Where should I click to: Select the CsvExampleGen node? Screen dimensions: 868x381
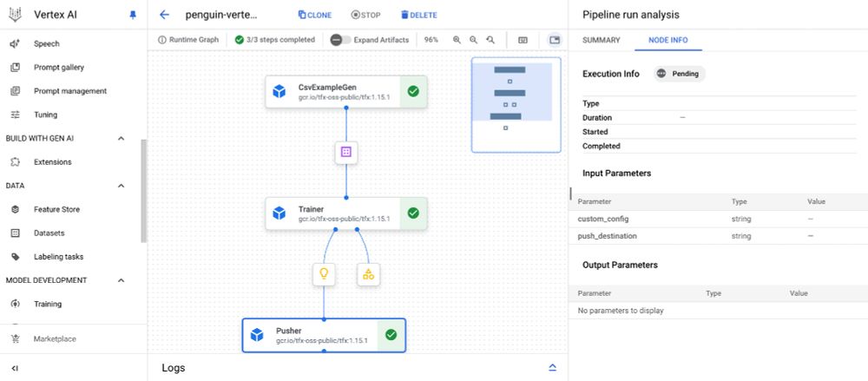point(346,91)
